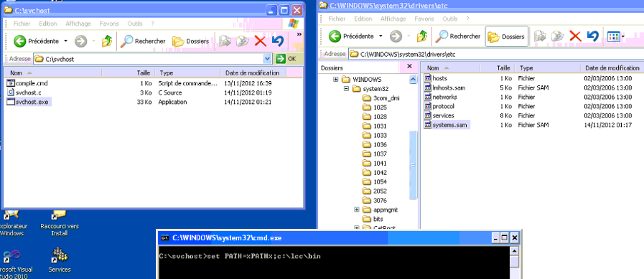Toggle Dossiers pane button in etc window

pyautogui.click(x=506, y=37)
